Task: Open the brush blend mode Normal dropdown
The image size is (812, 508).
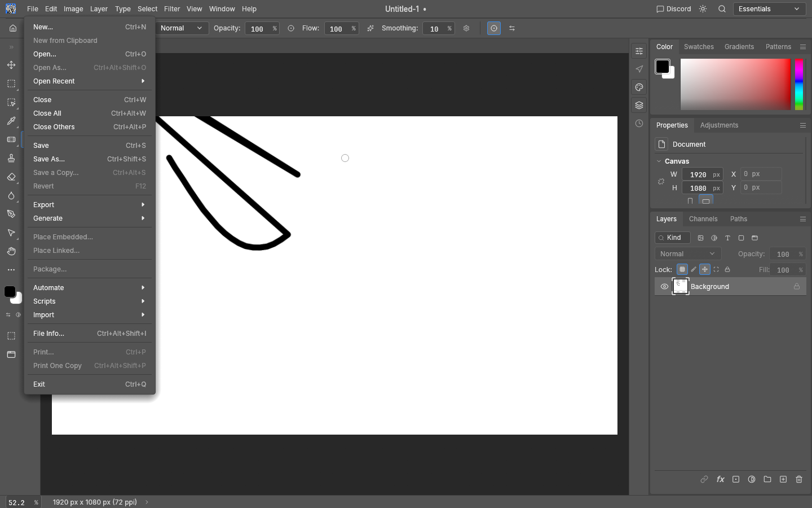Action: click(181, 28)
